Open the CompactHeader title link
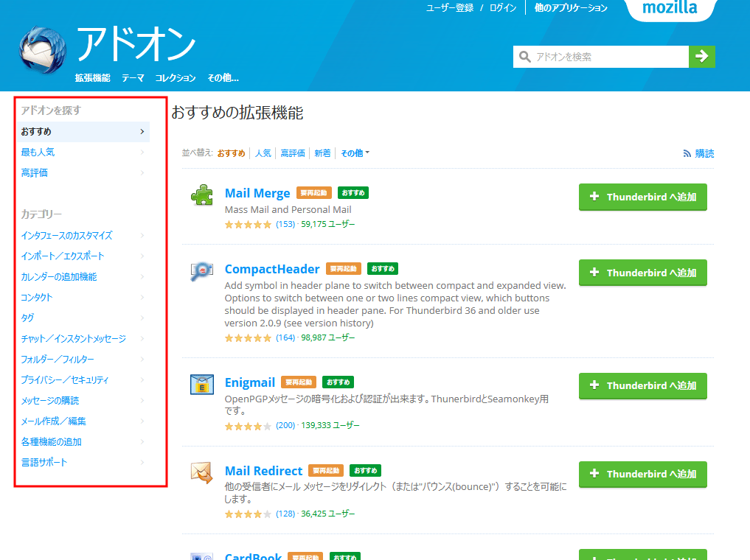The width and height of the screenshot is (750, 560). 272,269
